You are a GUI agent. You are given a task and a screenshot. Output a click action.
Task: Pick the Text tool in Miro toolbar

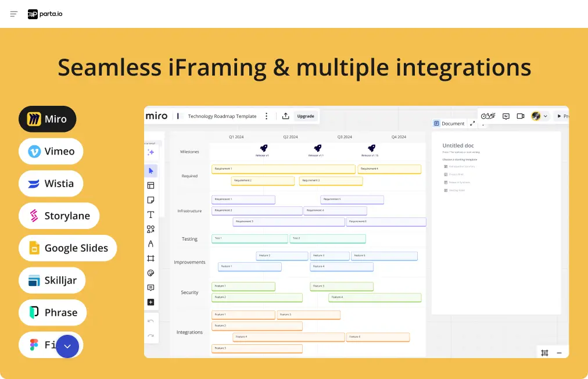(x=150, y=214)
